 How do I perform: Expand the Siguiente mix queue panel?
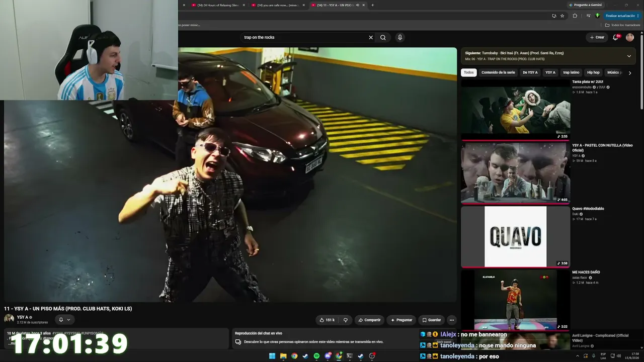[629, 56]
